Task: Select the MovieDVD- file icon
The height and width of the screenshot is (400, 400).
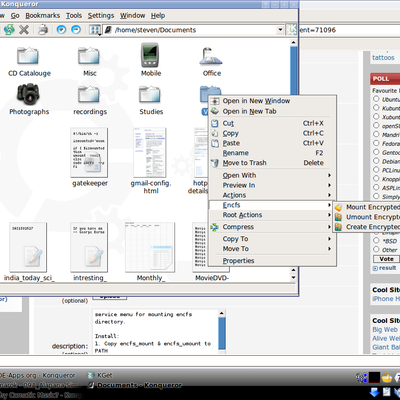Action: click(200, 247)
